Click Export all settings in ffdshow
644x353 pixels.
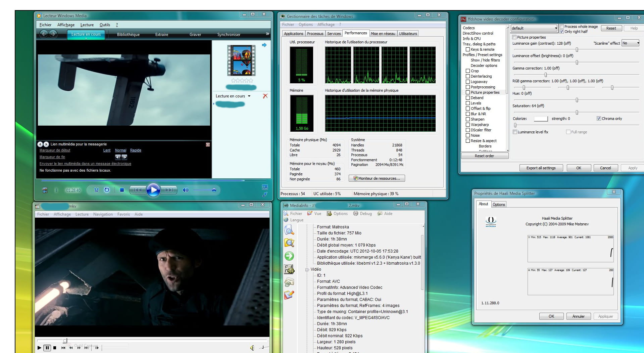coord(541,168)
